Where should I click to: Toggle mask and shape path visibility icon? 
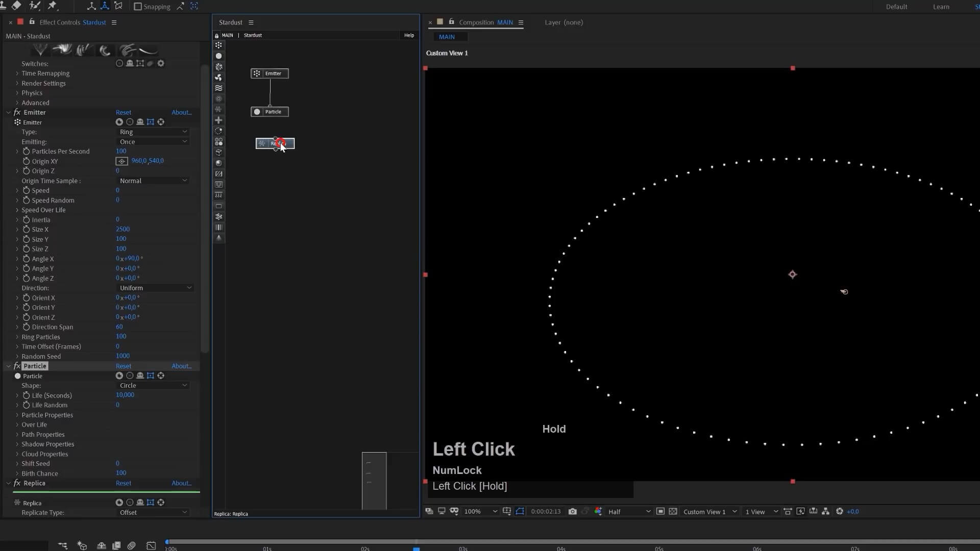[x=520, y=511]
